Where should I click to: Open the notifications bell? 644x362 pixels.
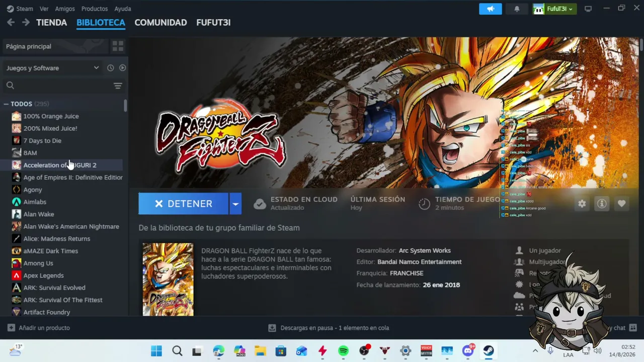click(x=517, y=9)
